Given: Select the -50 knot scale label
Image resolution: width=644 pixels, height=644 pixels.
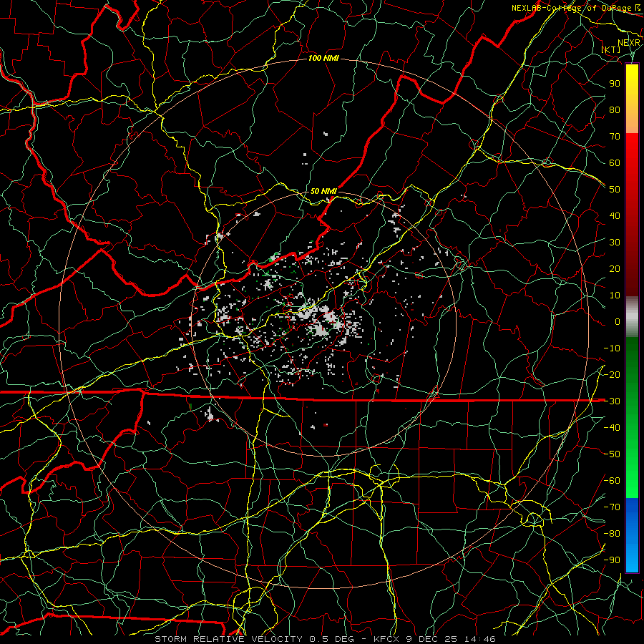Looking at the screenshot, I should (x=612, y=454).
